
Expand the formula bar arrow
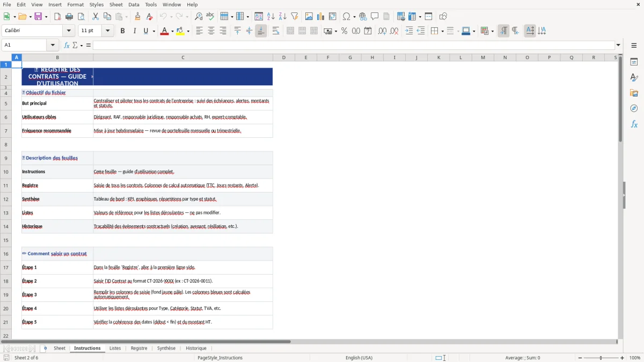[618, 45]
